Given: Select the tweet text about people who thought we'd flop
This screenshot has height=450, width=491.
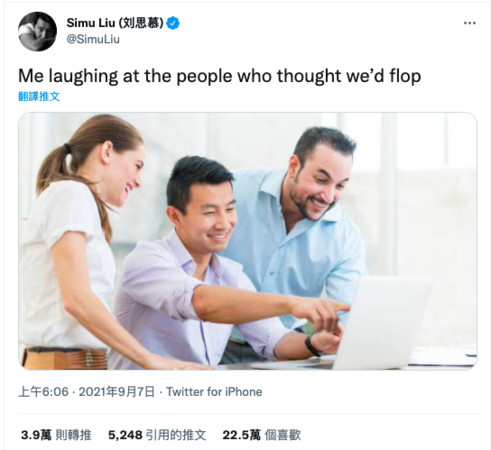Looking at the screenshot, I should (x=219, y=76).
